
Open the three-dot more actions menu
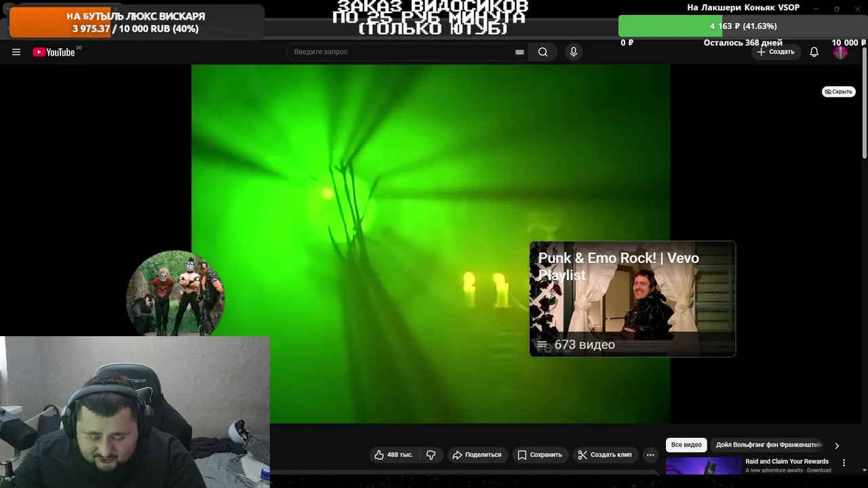pos(650,455)
